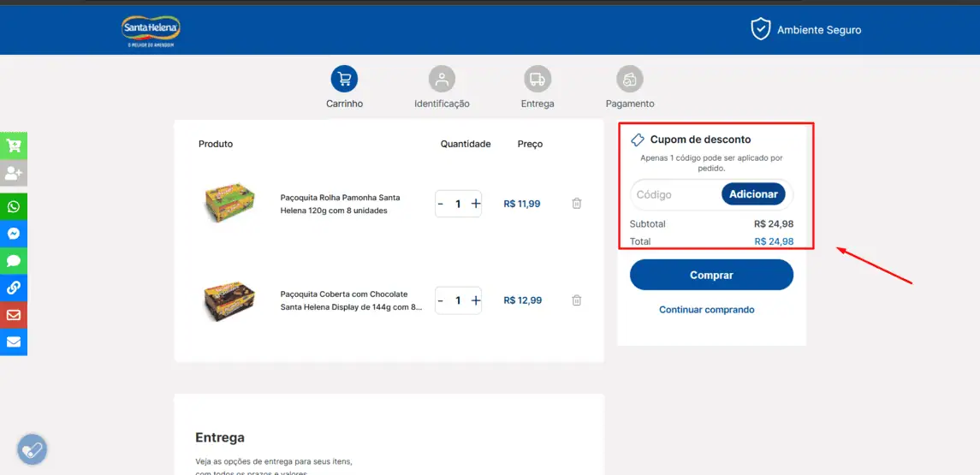Click the Produto column header
The image size is (980, 475).
coord(216,144)
